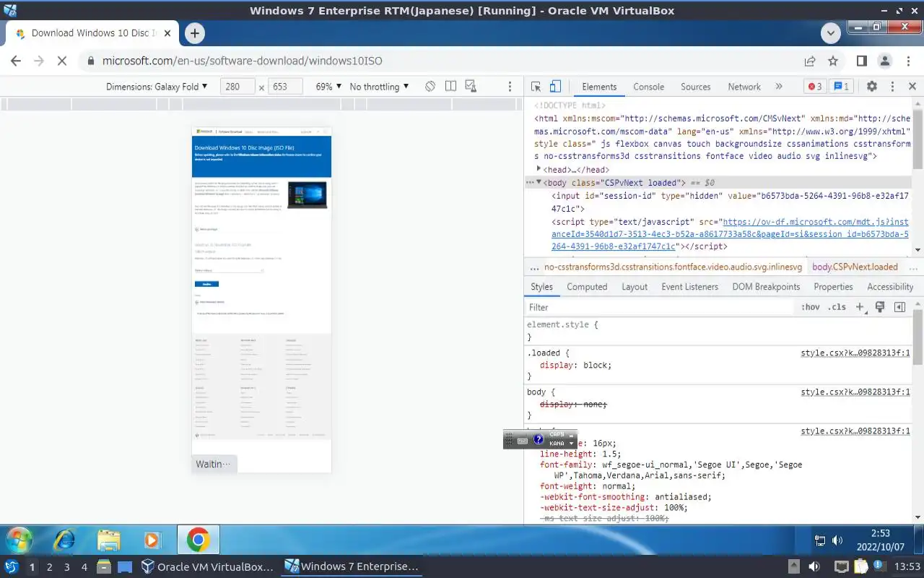
Task: Click the styles Filter input field
Action: pyautogui.click(x=658, y=307)
